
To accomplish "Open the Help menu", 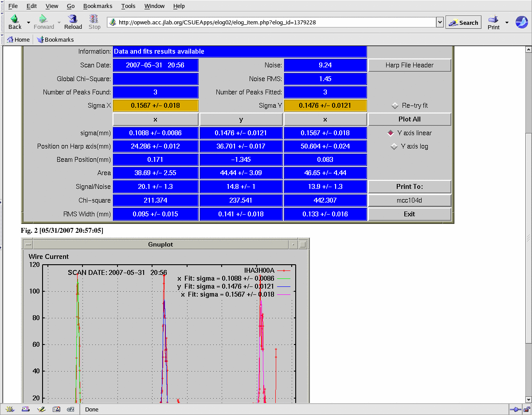I will click(179, 6).
